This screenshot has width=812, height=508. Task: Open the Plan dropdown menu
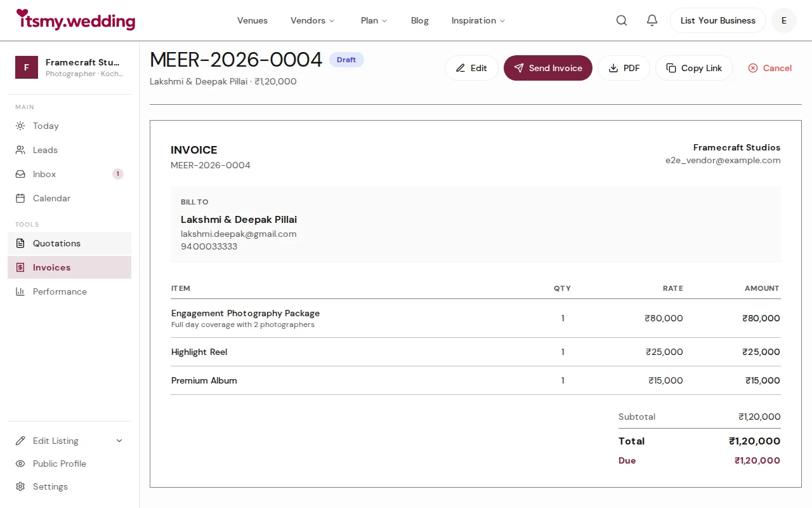(x=374, y=20)
